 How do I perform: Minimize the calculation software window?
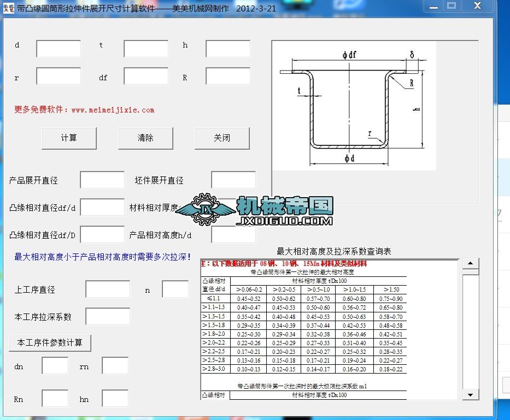pyautogui.click(x=433, y=6)
